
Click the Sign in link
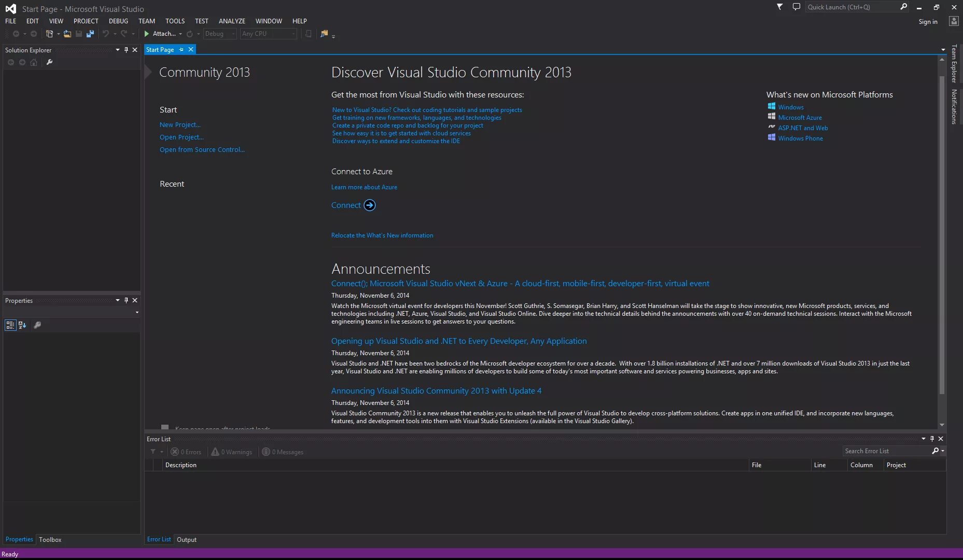pos(928,22)
